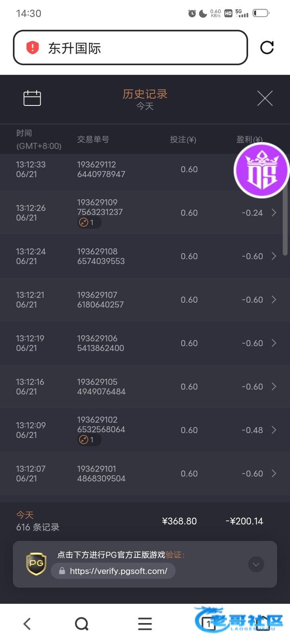Viewport: 290px width, 644px height.
Task: Open browser search icon in bottom bar
Action: (x=82, y=624)
